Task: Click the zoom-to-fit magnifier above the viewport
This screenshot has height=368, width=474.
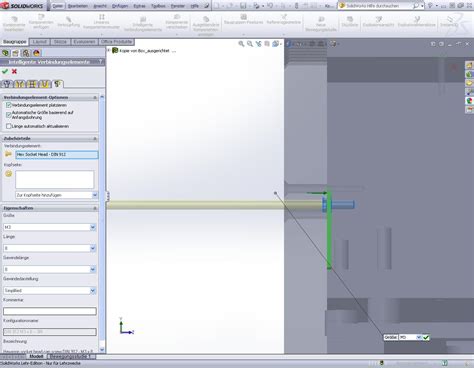Action: click(x=241, y=44)
